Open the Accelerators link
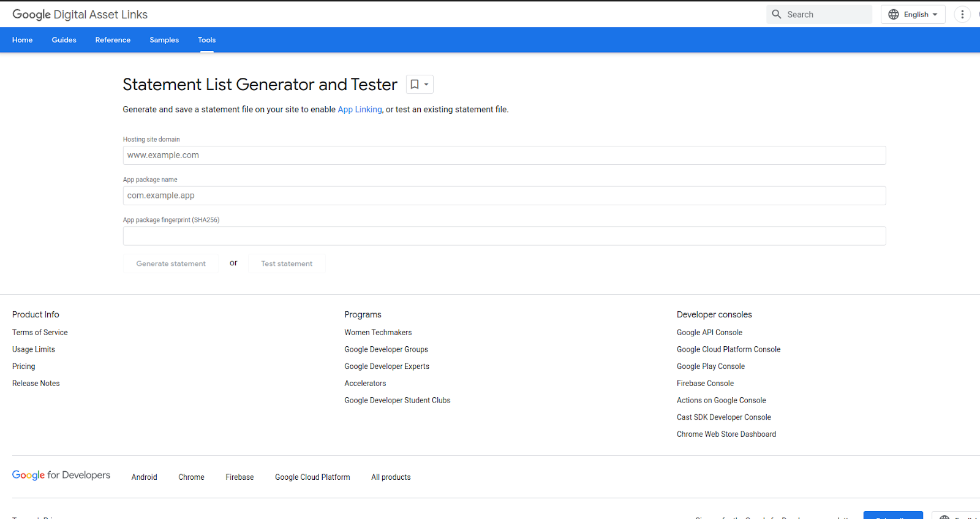The image size is (980, 519). [365, 384]
